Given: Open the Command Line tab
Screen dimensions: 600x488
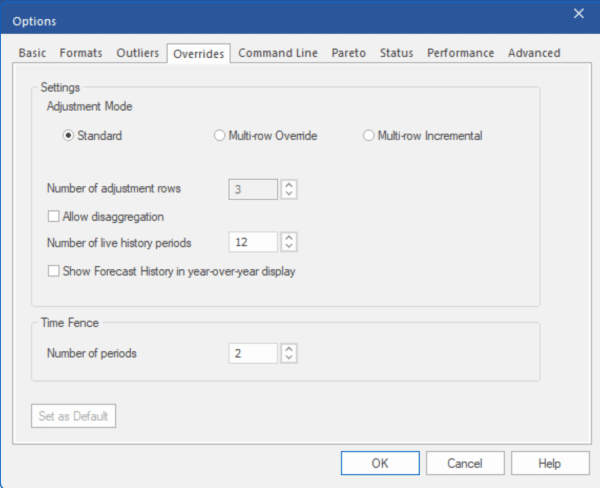Looking at the screenshot, I should pyautogui.click(x=280, y=53).
